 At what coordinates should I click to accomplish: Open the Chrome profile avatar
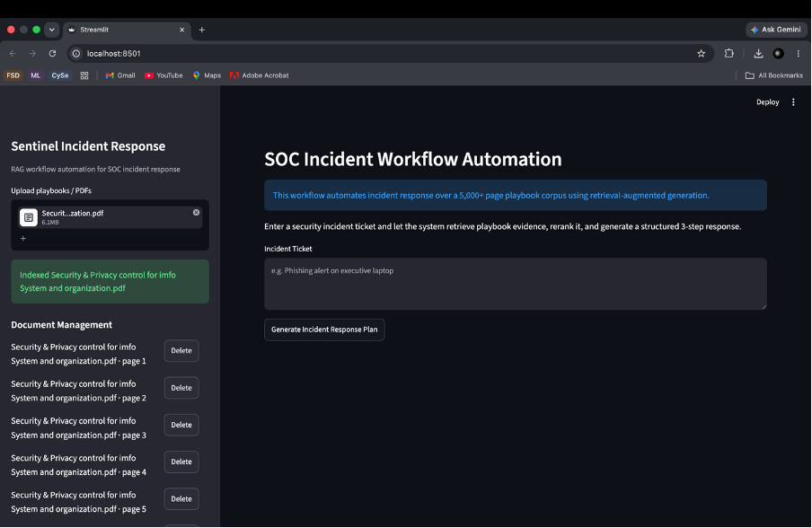point(778,53)
